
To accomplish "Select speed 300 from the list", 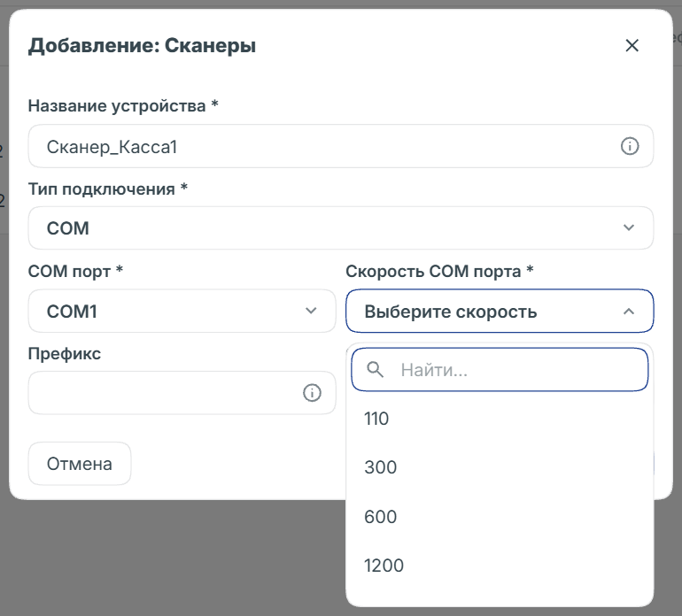I will click(500, 467).
